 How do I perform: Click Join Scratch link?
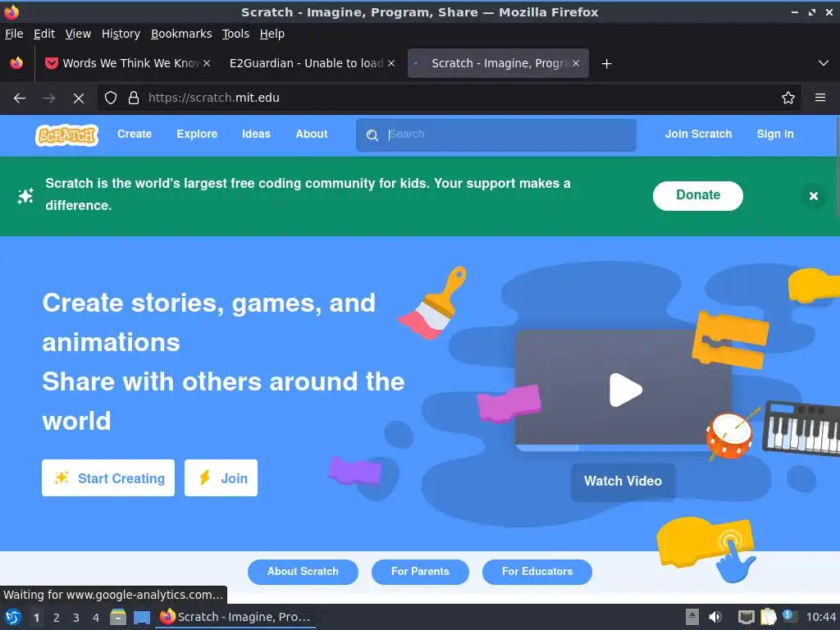(698, 135)
